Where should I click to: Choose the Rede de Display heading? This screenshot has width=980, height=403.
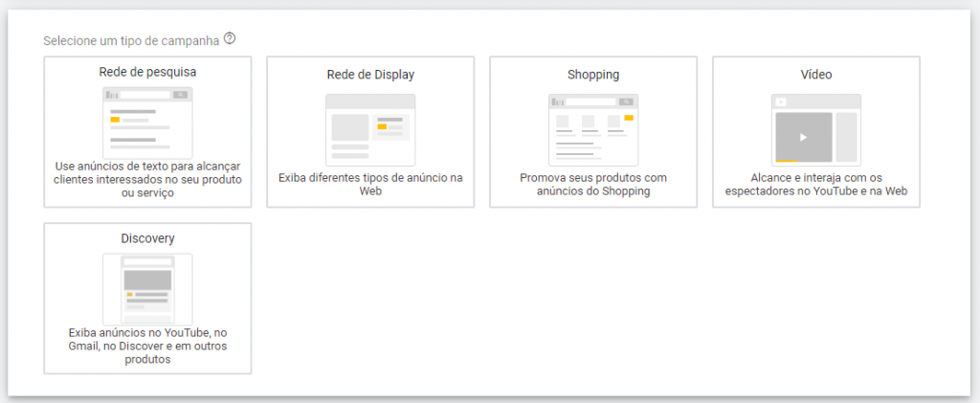click(x=370, y=75)
